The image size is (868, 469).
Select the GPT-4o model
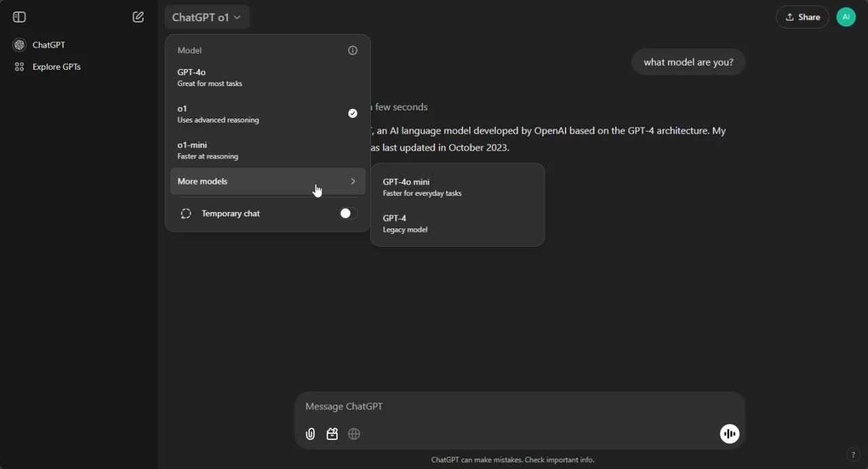tap(268, 77)
